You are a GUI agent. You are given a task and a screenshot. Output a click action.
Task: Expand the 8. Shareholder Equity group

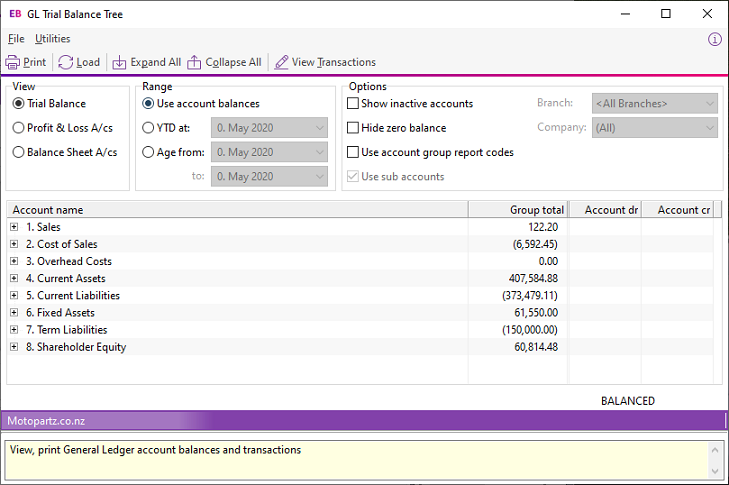14,347
